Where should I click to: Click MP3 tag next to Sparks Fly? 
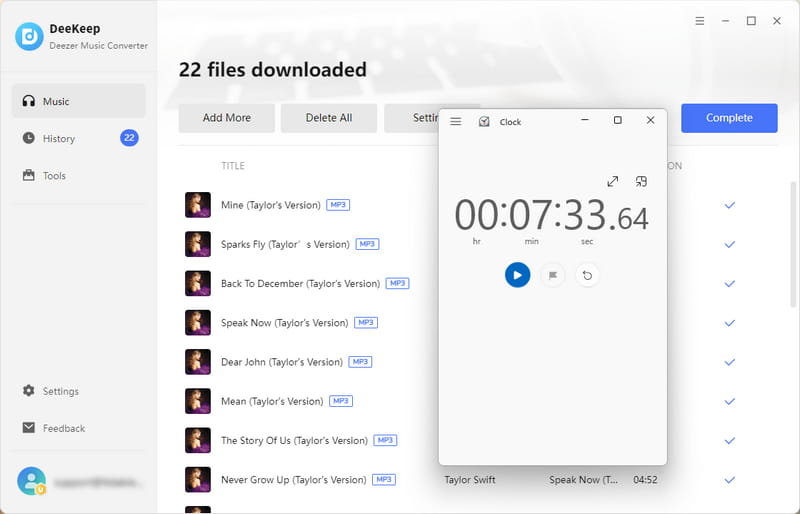click(367, 244)
